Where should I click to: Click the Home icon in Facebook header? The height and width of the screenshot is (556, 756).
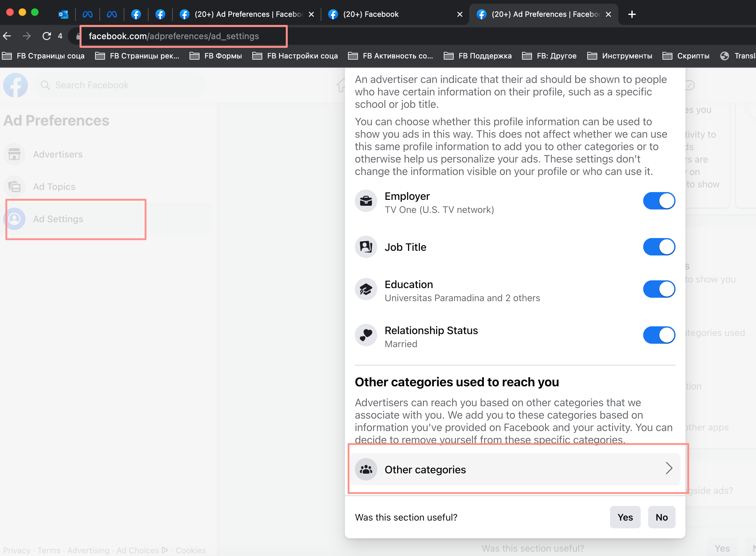(341, 85)
